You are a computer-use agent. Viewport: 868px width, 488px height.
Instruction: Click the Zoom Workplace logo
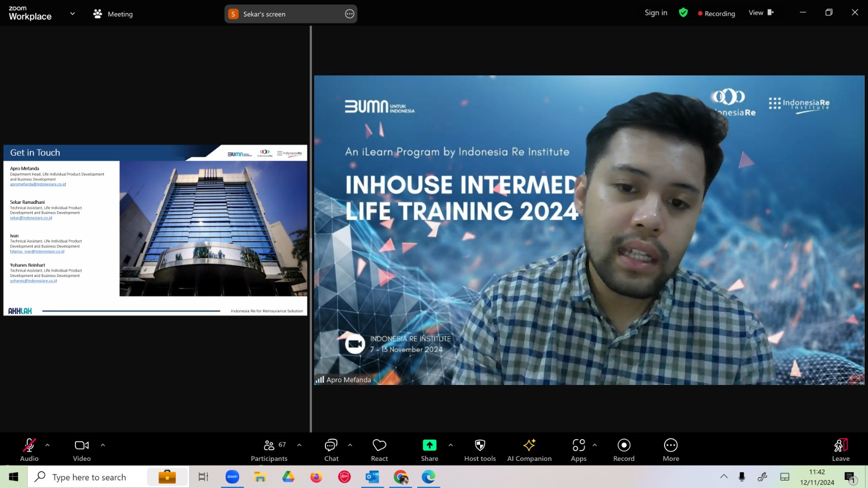30,13
